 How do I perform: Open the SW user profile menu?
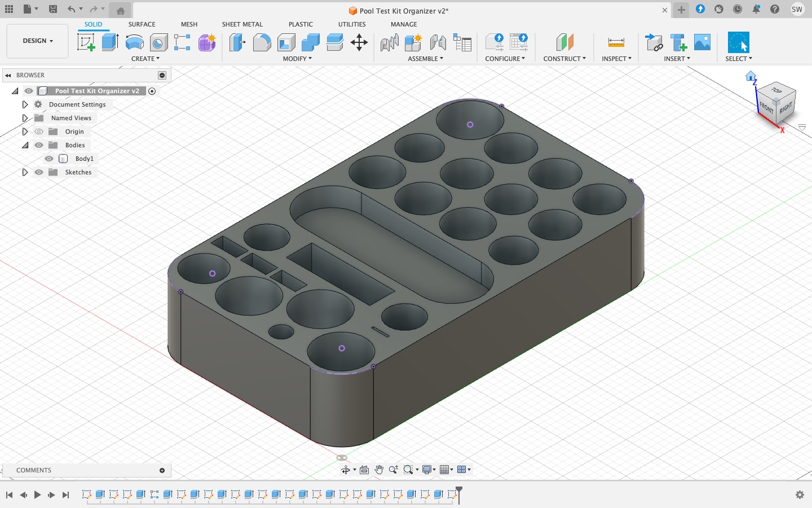(x=797, y=9)
